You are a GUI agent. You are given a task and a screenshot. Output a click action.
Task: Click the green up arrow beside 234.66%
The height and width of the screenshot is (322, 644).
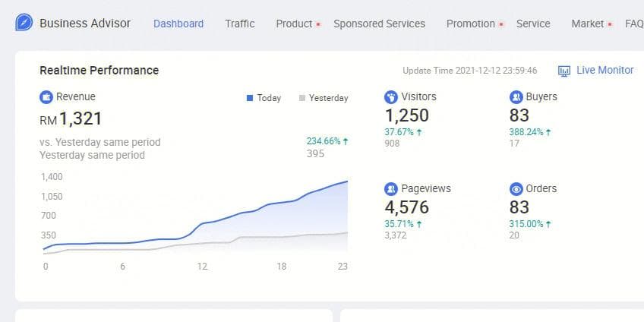click(x=346, y=141)
